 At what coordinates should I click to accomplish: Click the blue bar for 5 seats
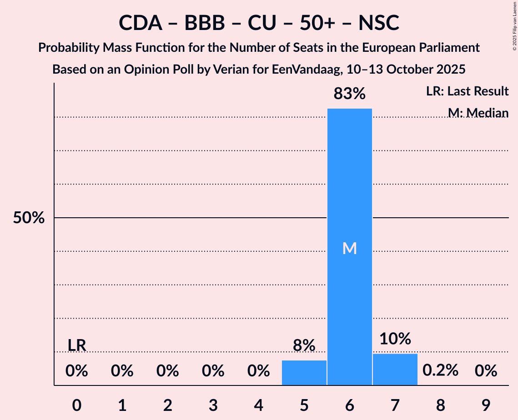304,373
